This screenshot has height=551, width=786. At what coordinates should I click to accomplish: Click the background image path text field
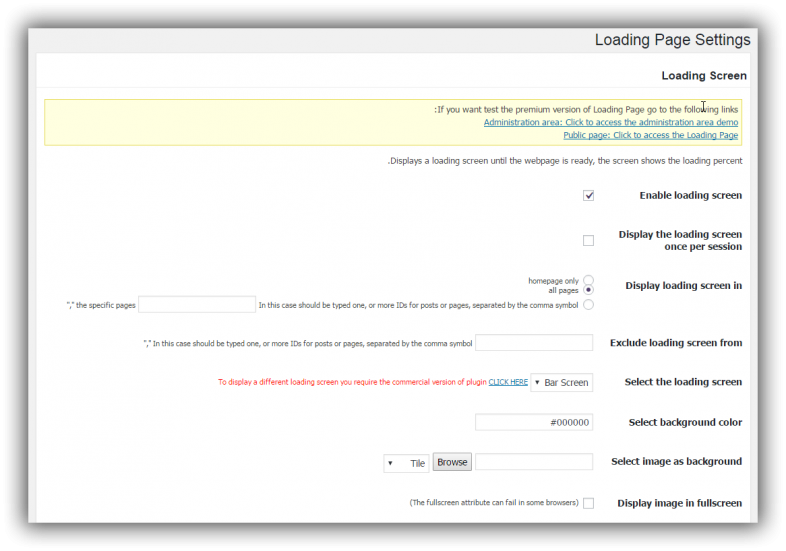(x=534, y=462)
